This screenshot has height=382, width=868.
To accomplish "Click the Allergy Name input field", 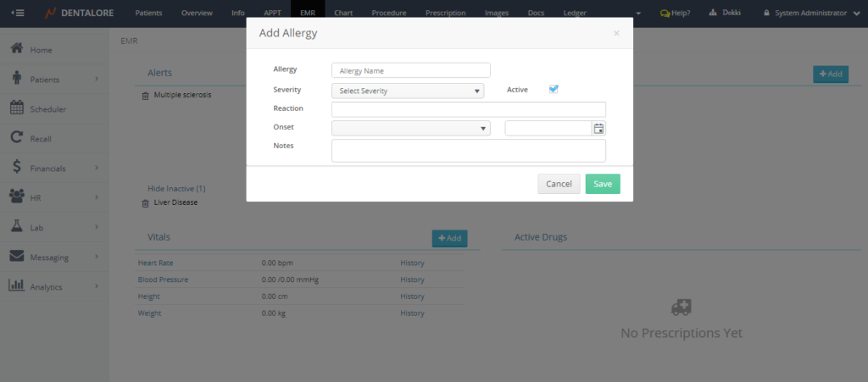I will pos(411,70).
